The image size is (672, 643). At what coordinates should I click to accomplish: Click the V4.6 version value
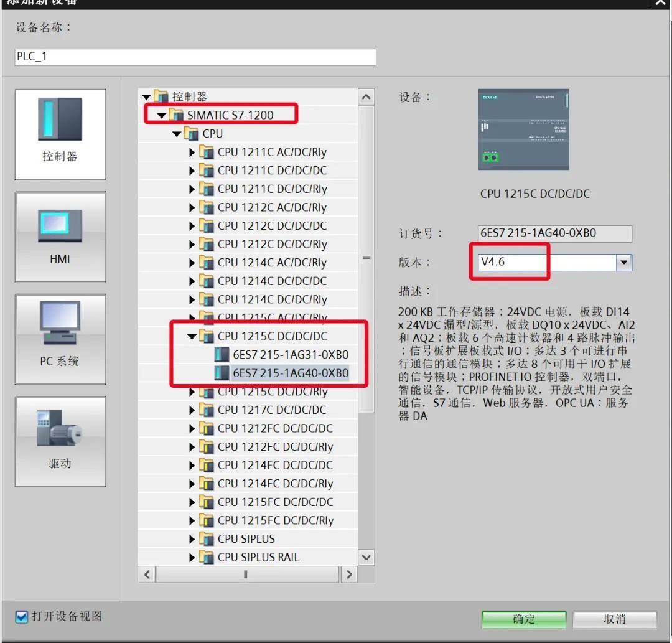(x=493, y=261)
